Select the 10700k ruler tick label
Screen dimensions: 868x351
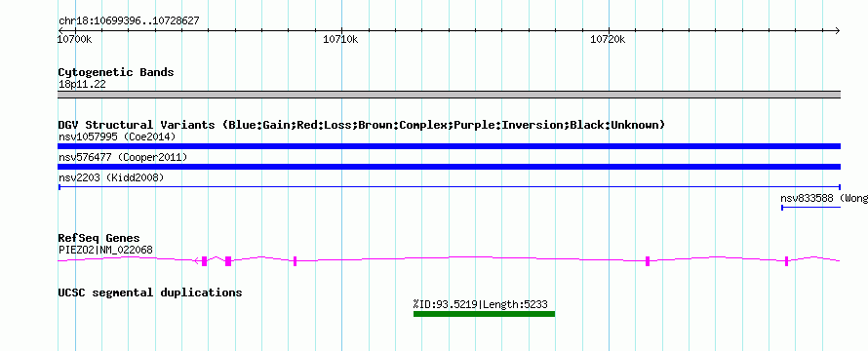(75, 39)
